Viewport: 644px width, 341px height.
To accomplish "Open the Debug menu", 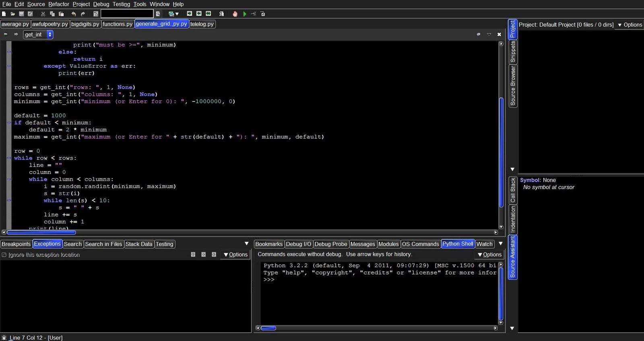I will coord(101,4).
